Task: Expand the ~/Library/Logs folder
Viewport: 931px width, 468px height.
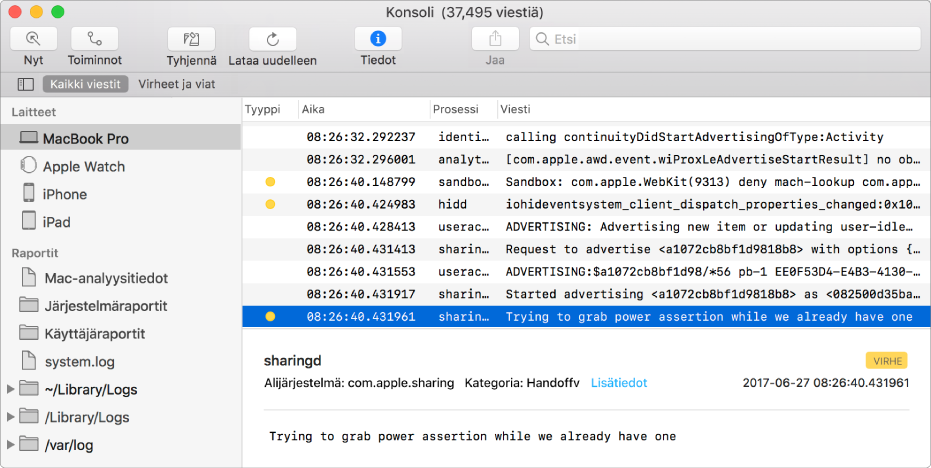Action: coord(10,390)
